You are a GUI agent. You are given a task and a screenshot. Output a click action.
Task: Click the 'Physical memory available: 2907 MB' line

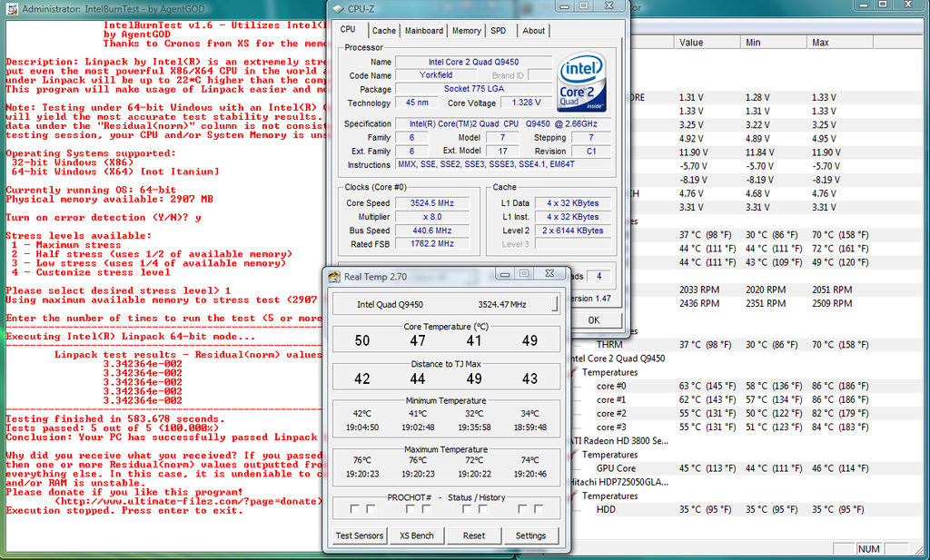pos(110,199)
